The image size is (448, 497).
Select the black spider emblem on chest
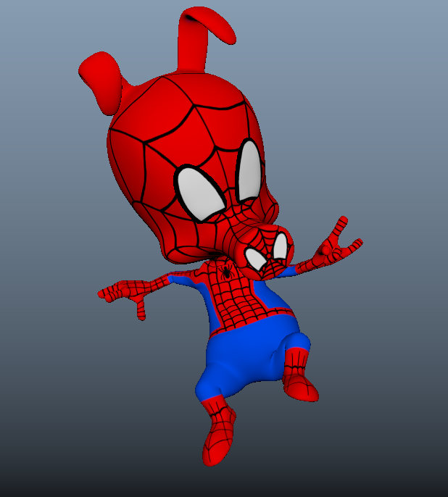pyautogui.click(x=226, y=271)
